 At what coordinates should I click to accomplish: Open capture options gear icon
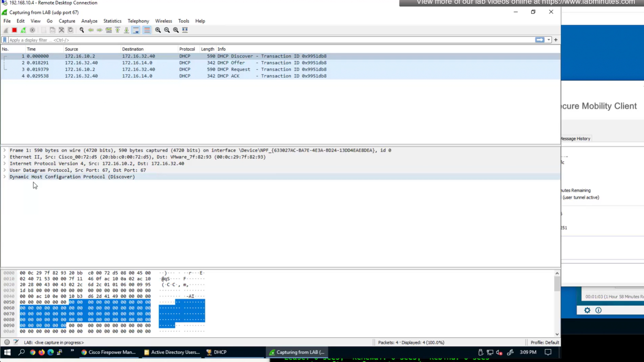[32, 30]
